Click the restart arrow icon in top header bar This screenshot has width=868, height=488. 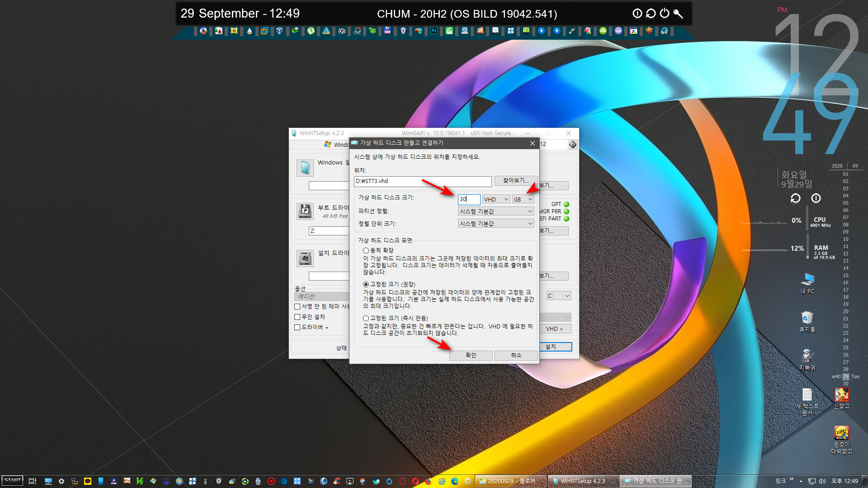point(651,14)
